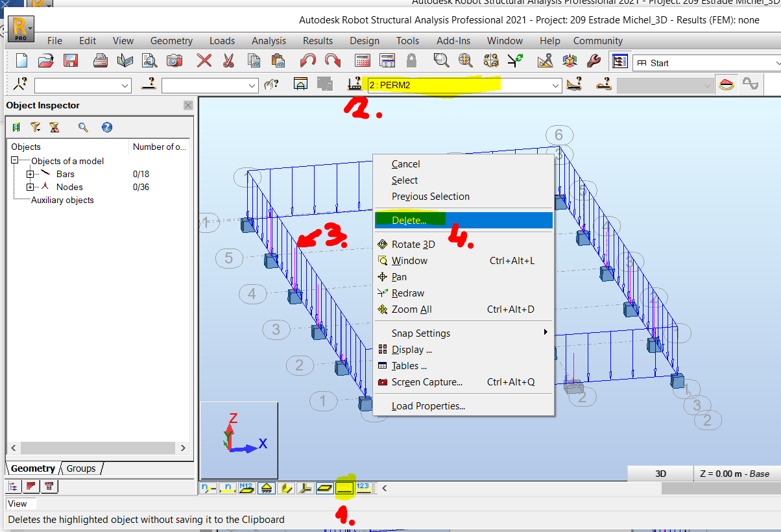Viewport: 781px width, 532px height.
Task: Toggle node numbers display icon
Action: (209, 488)
